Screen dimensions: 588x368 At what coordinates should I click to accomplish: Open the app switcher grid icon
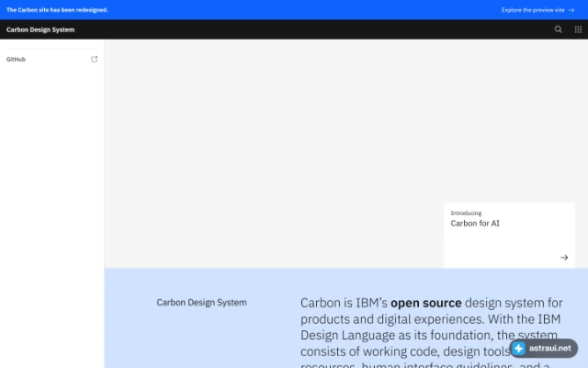(578, 29)
